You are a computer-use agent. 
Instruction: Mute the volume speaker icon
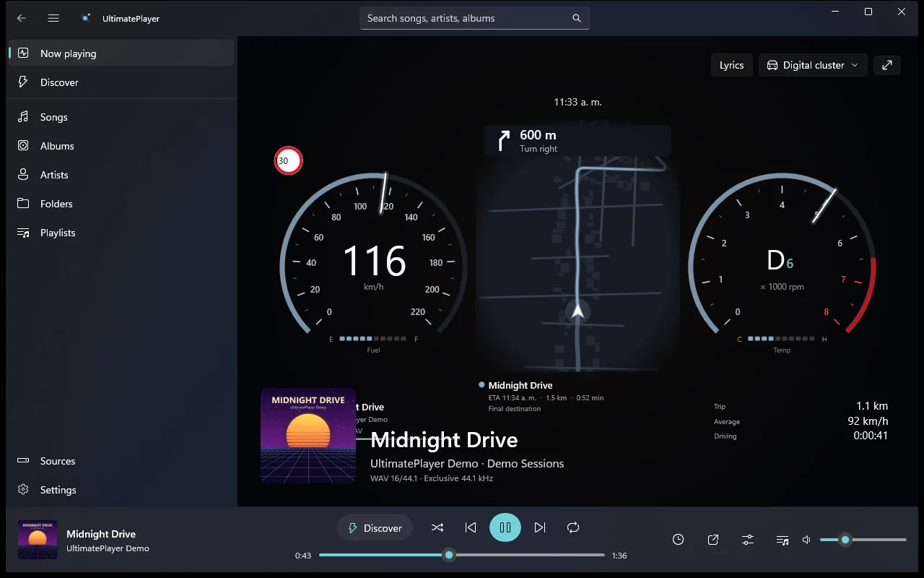pos(807,540)
